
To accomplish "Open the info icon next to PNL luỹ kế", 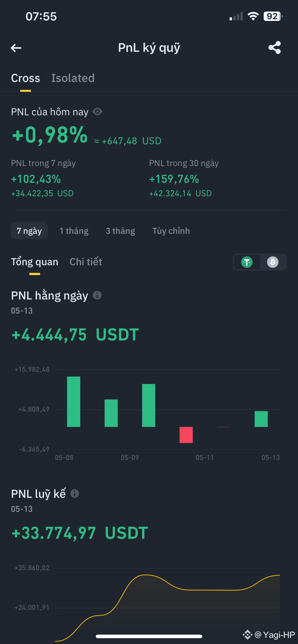I will pos(74,493).
